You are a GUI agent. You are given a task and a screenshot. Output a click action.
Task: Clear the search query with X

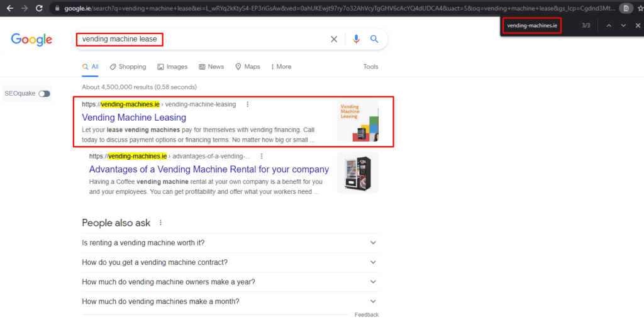point(334,39)
